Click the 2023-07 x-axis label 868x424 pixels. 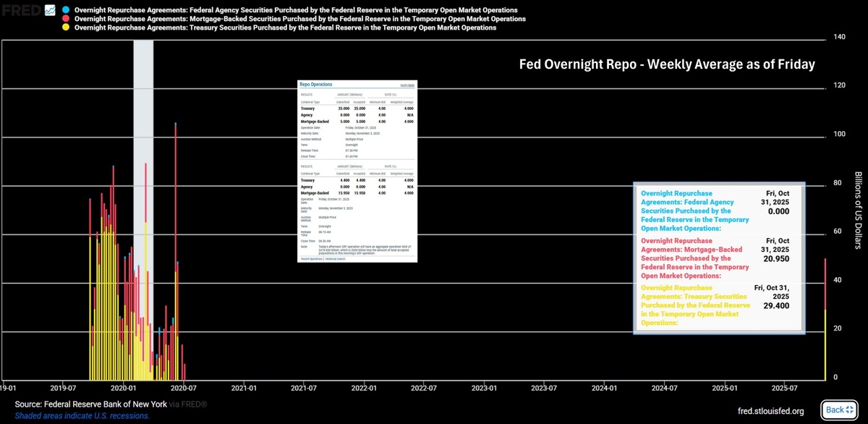point(543,389)
